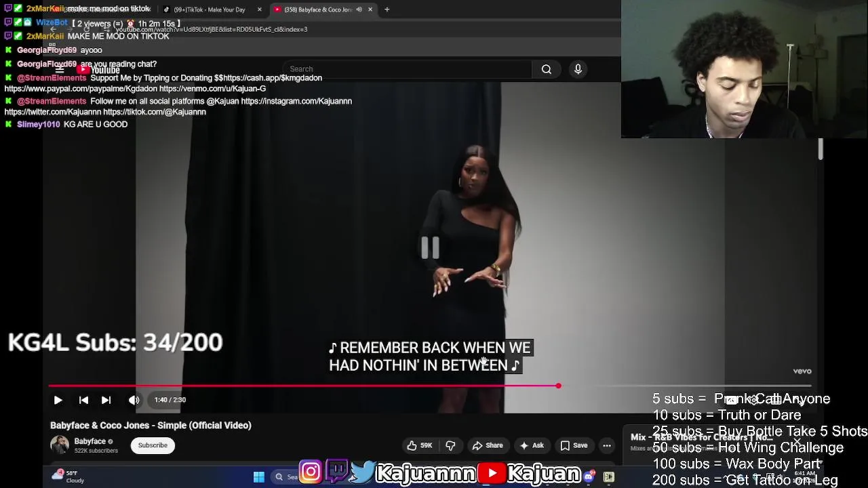Viewport: 868px width, 488px height.
Task: Click the large pause indicator on the video
Action: (430, 248)
